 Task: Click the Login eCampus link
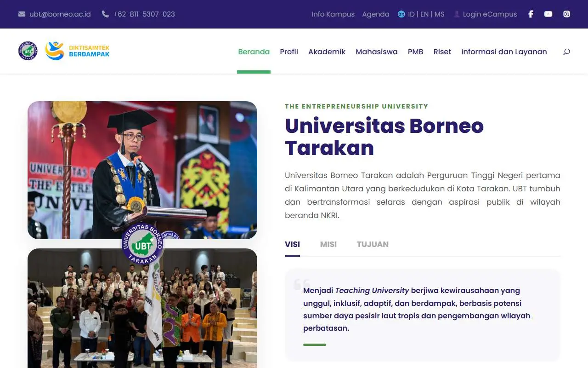490,14
